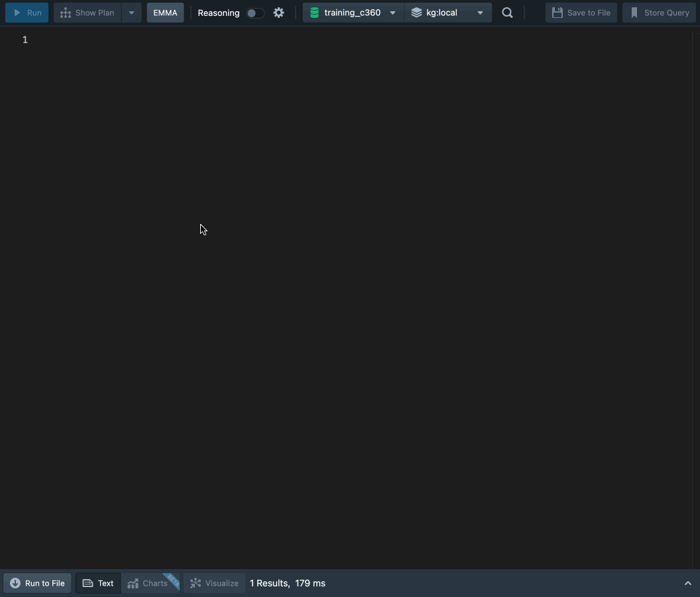Image resolution: width=700 pixels, height=597 pixels.
Task: Toggle the EMMA assistant button
Action: click(x=165, y=13)
